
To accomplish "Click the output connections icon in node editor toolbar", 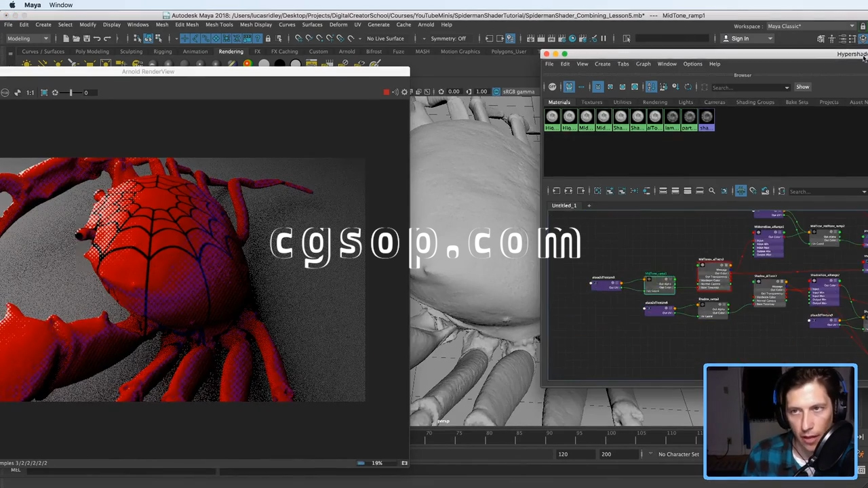I will pyautogui.click(x=580, y=191).
